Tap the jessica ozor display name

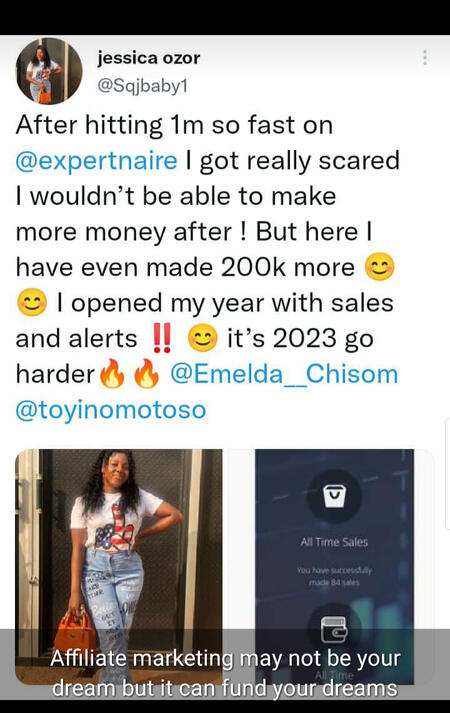point(148,58)
